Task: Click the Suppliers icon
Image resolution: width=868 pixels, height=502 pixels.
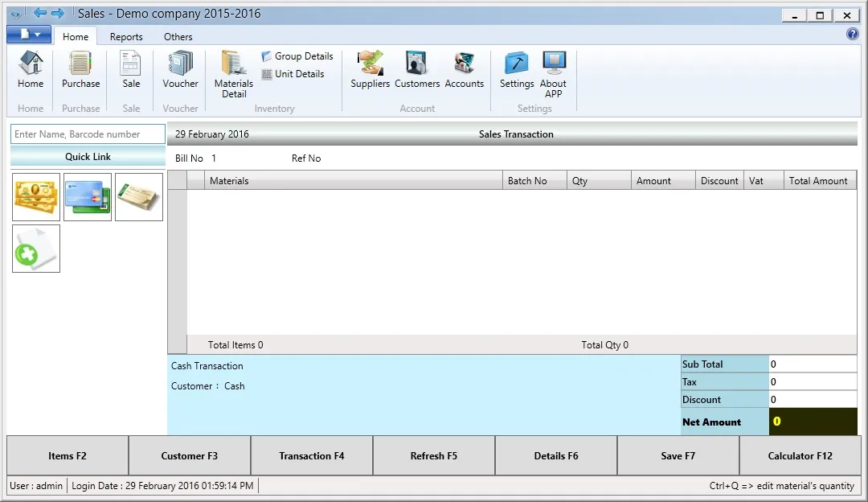Action: tap(369, 68)
